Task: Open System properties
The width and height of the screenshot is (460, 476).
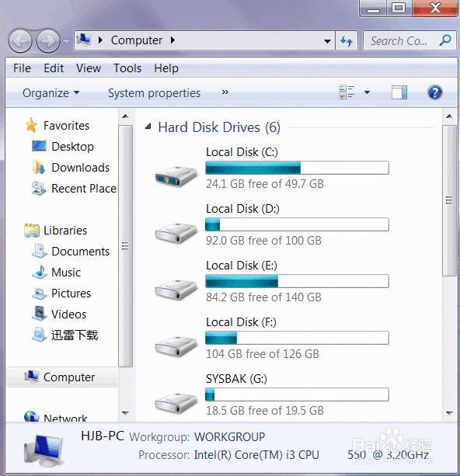Action: pos(154,93)
